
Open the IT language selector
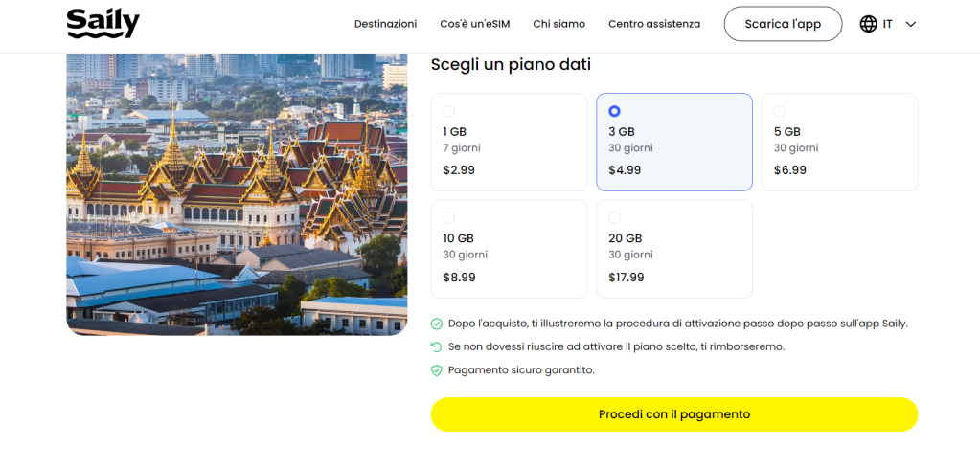point(888,24)
